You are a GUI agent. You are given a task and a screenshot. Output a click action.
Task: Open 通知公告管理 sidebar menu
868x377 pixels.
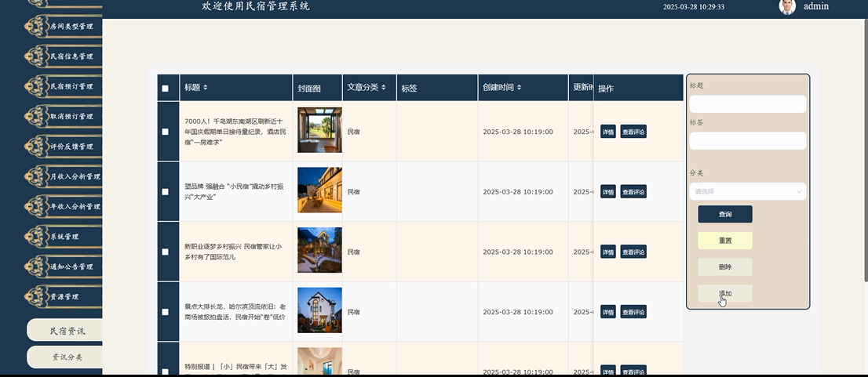[x=64, y=266]
